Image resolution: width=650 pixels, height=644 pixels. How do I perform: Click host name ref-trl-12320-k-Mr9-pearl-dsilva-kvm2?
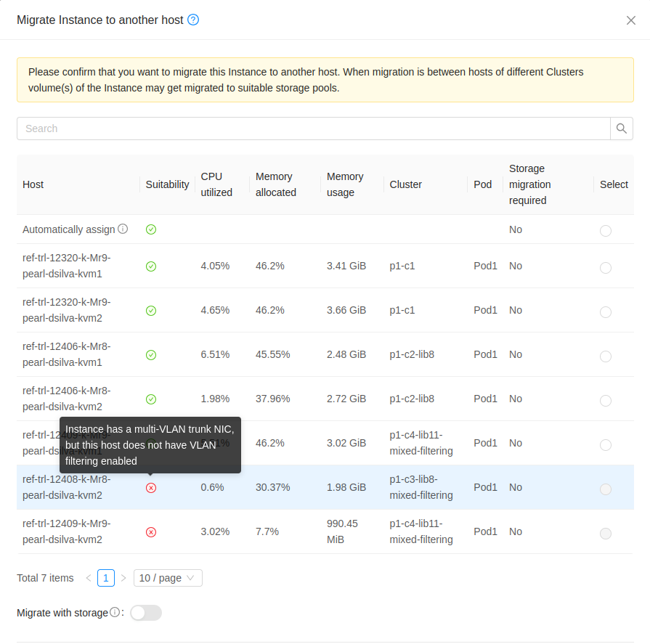[66, 310]
